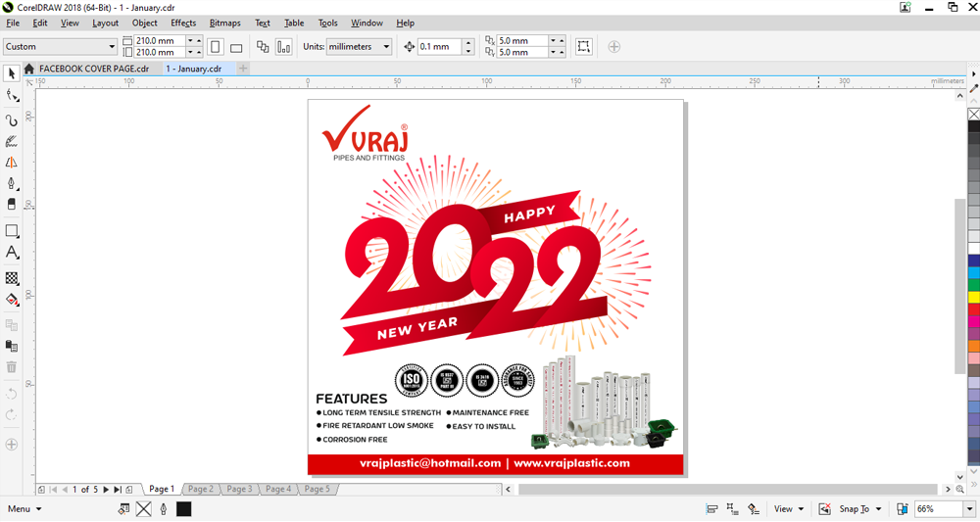
Task: Pick the yellow swatch in color palette
Action: click(x=974, y=297)
